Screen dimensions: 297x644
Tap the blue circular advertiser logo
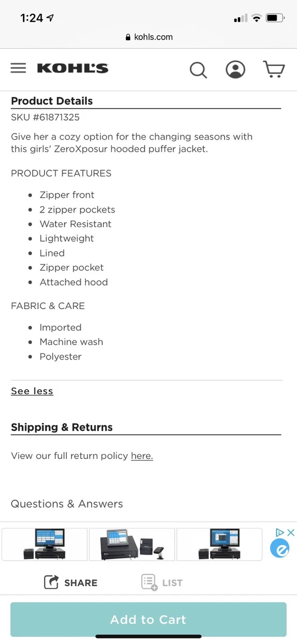tap(279, 548)
